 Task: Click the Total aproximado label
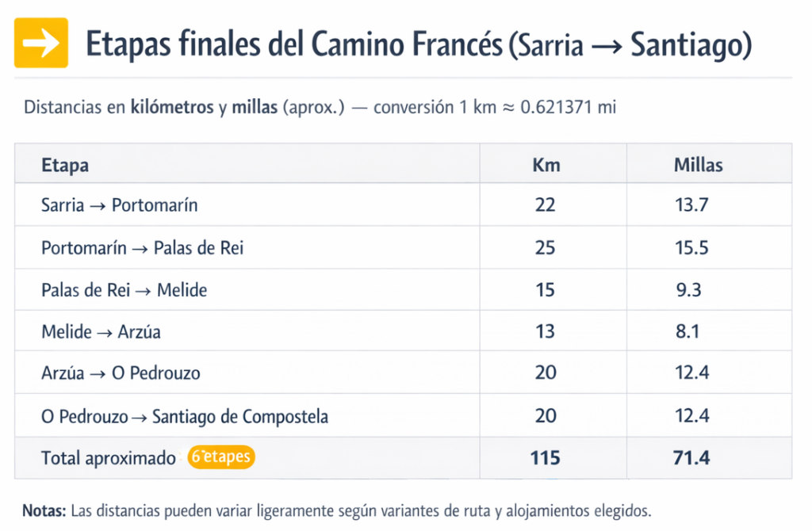click(x=108, y=458)
